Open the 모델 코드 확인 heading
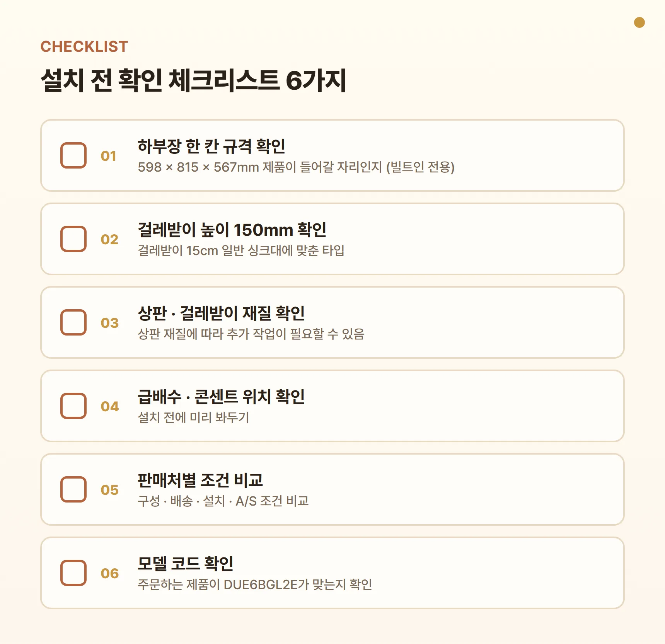Image resolution: width=665 pixels, height=644 pixels. (186, 564)
